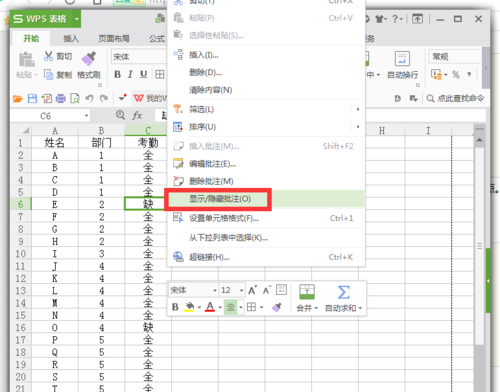
Task: Toggle Italic in the ribbon font group
Action: tap(130, 74)
